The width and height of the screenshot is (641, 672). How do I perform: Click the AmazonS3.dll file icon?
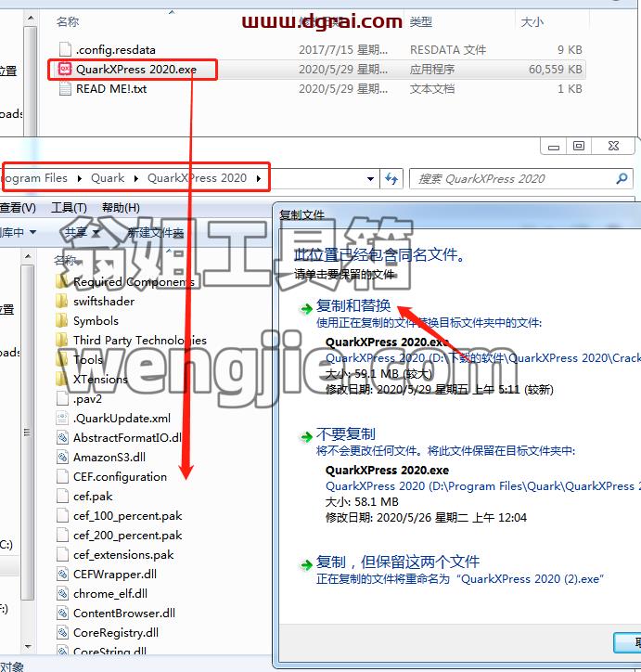(x=62, y=457)
